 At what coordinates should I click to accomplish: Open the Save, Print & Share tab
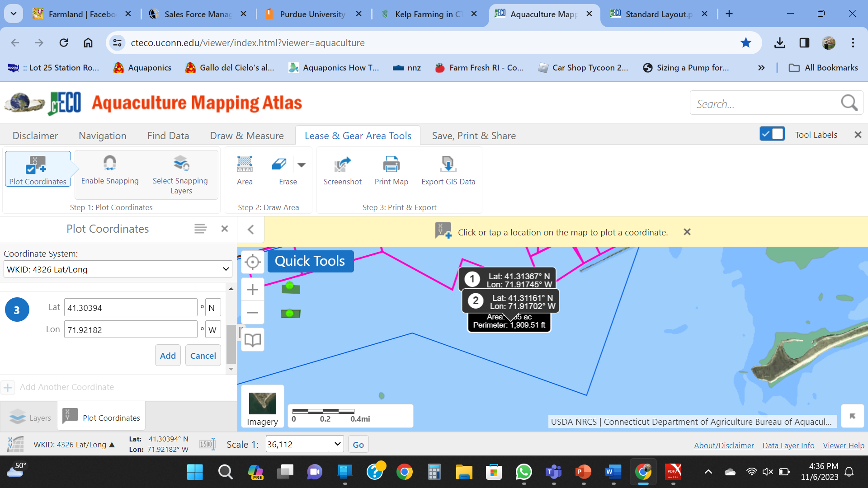[x=474, y=136]
